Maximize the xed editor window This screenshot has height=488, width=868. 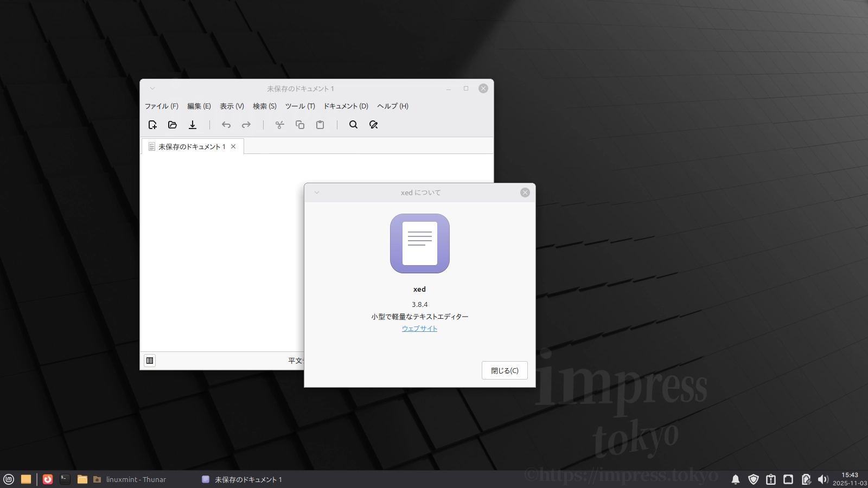(x=466, y=88)
